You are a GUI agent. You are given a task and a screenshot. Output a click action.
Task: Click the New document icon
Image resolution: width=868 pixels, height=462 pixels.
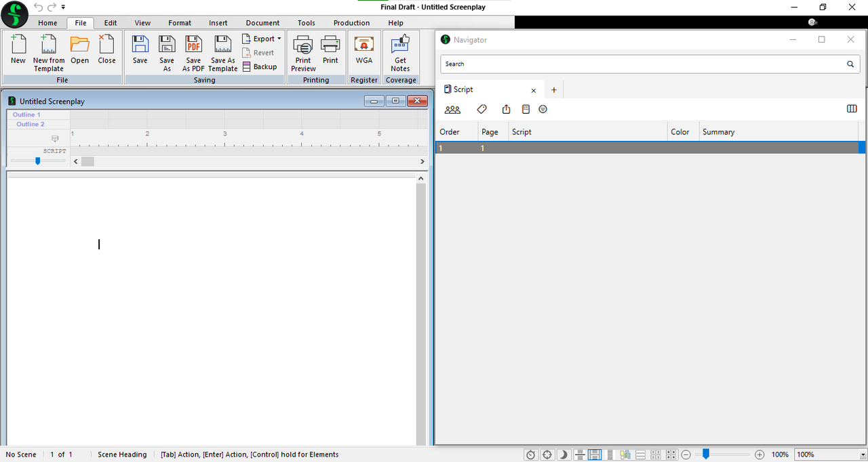(18, 45)
